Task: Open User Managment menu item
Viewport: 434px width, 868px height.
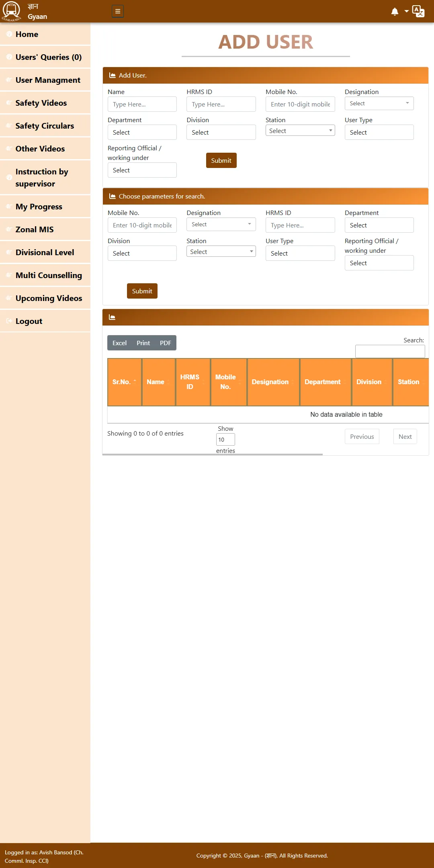Action: click(45, 80)
